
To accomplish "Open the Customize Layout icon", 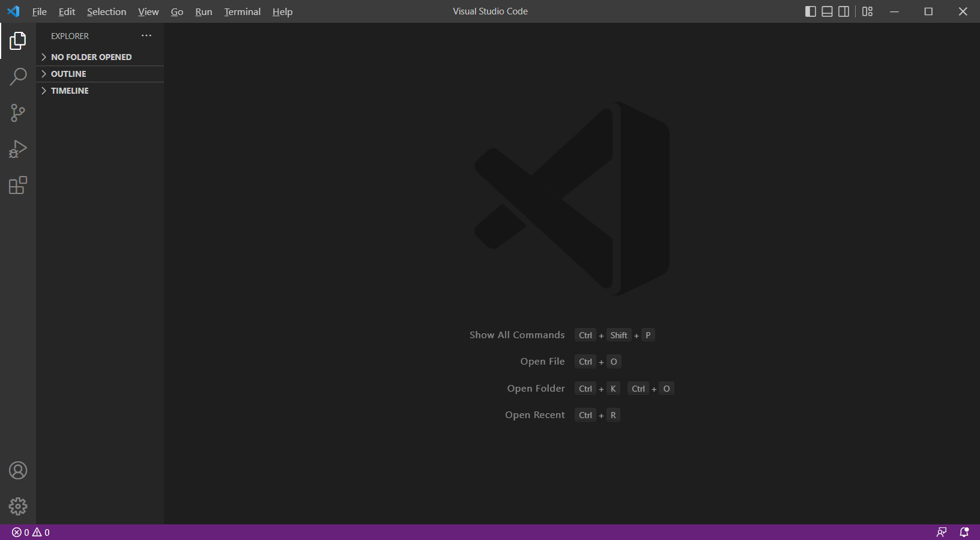I will [x=867, y=11].
